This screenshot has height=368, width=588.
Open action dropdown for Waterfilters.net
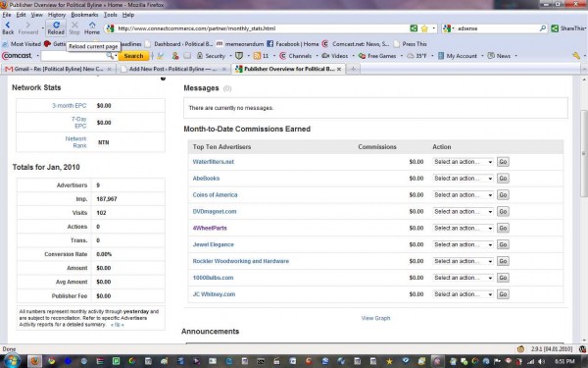(x=464, y=162)
